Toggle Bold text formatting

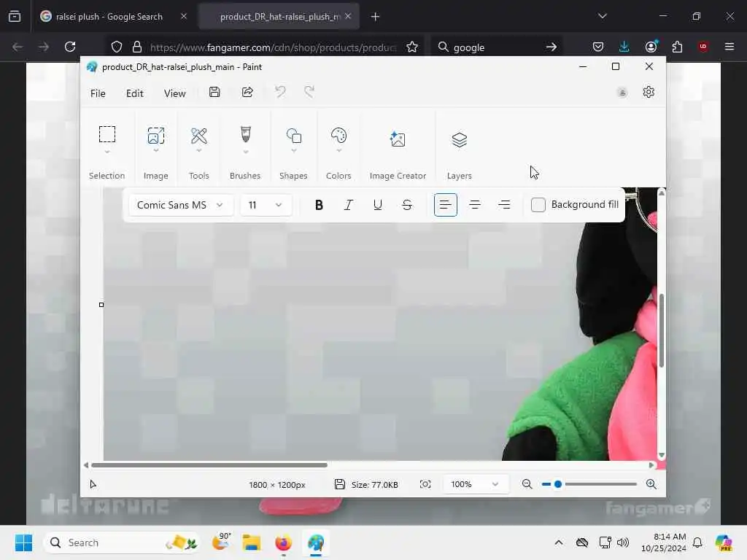point(320,205)
